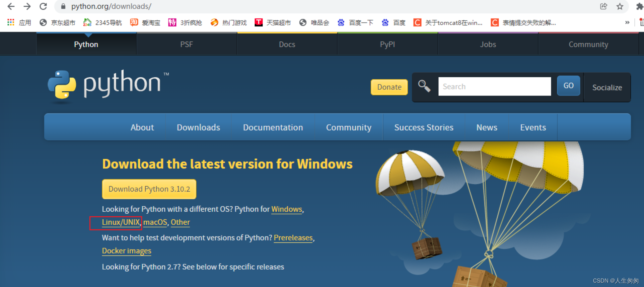The height and width of the screenshot is (287, 644).
Task: Open the 京东超市 bookmark
Action: 57,22
